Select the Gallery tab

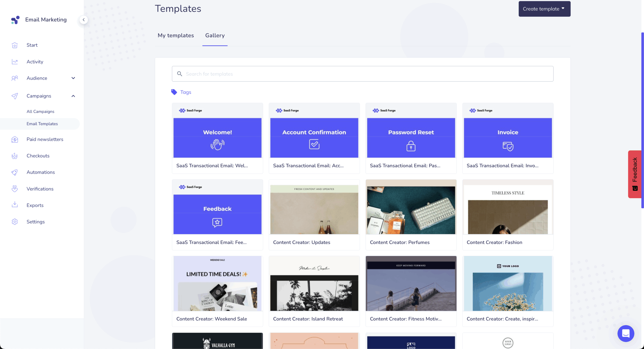(215, 36)
